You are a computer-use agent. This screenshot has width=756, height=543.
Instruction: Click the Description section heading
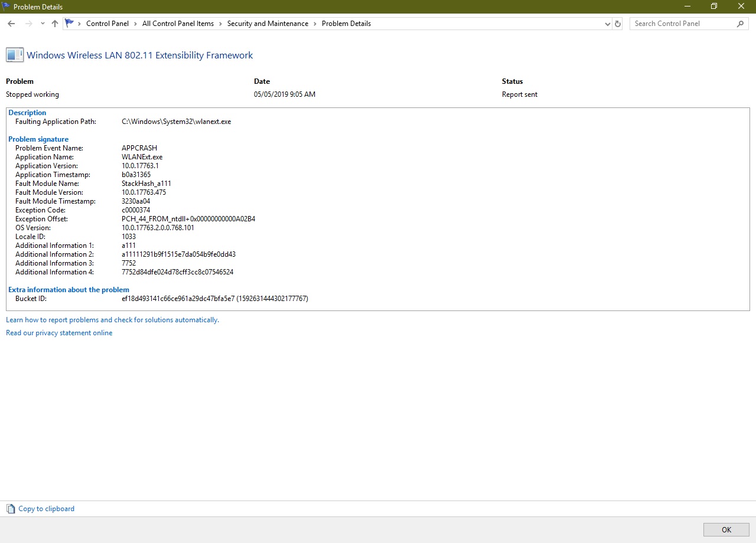(27, 113)
